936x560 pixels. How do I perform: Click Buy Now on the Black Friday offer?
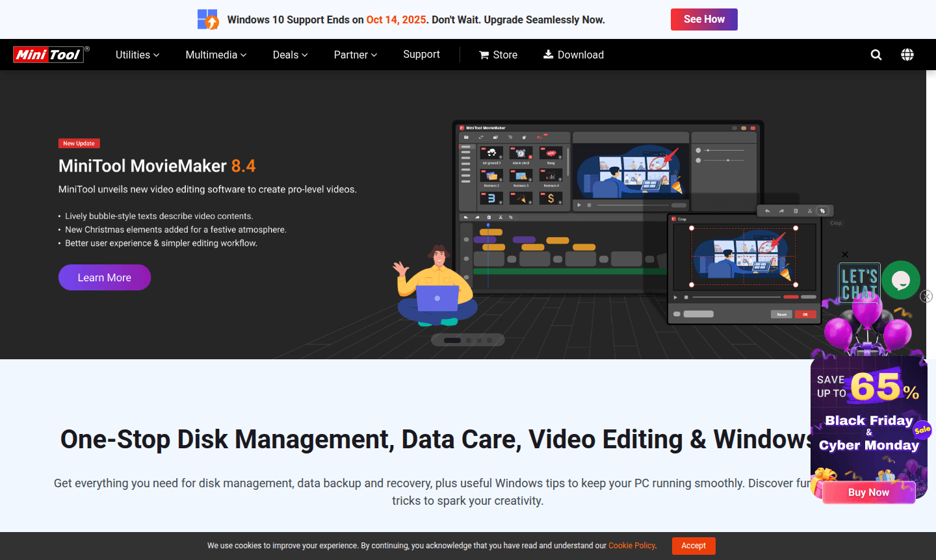[868, 492]
